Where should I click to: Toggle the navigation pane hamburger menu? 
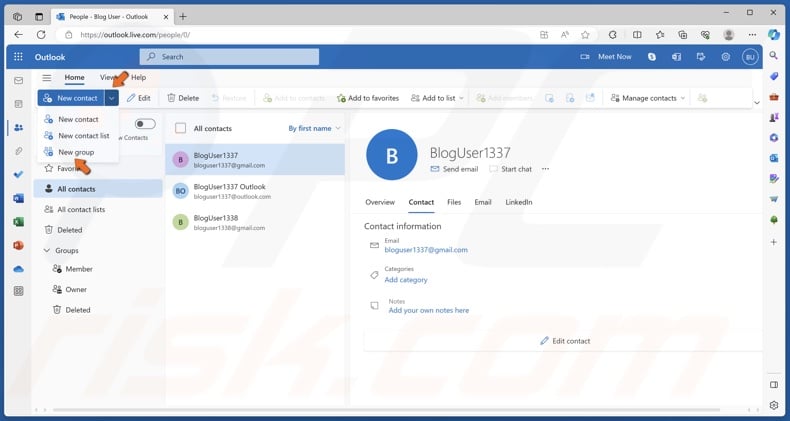47,78
